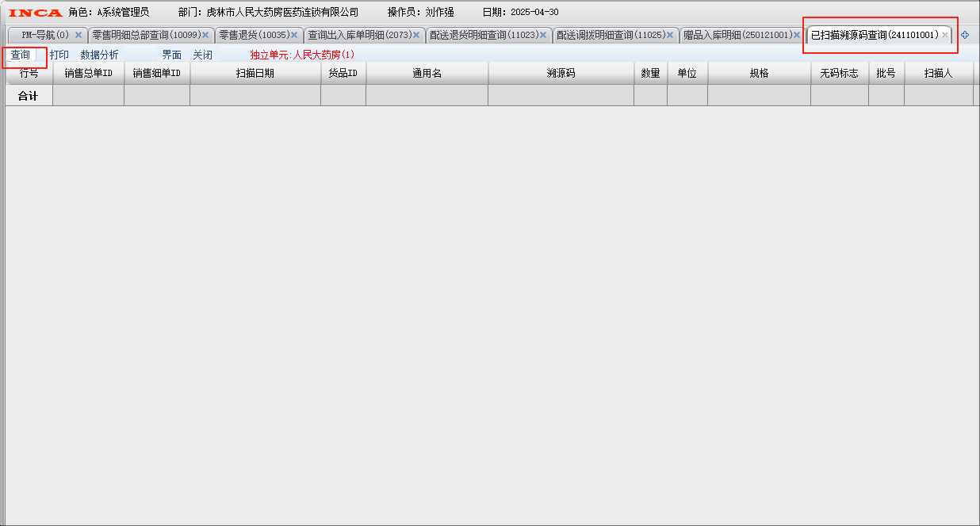Click the 界面 toolbar item
Image resolution: width=980 pixels, height=526 pixels.
click(x=172, y=55)
